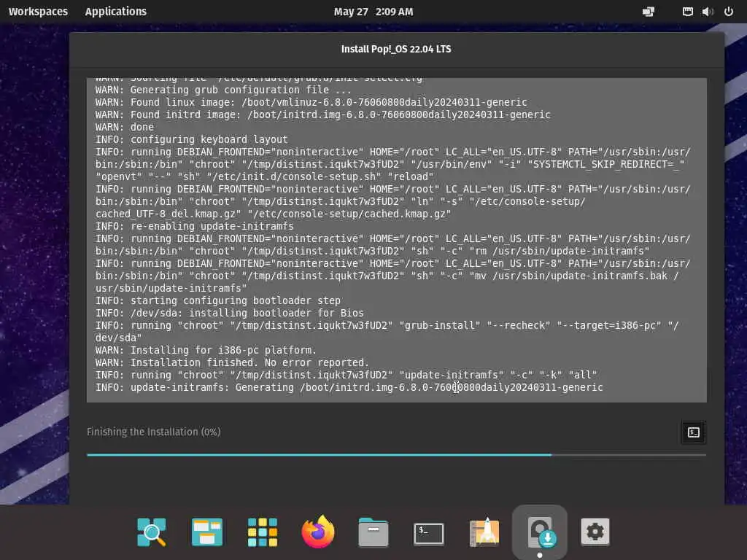
Task: Click 'WARN: Installing for i386-pc platform.' line
Action: pos(206,350)
